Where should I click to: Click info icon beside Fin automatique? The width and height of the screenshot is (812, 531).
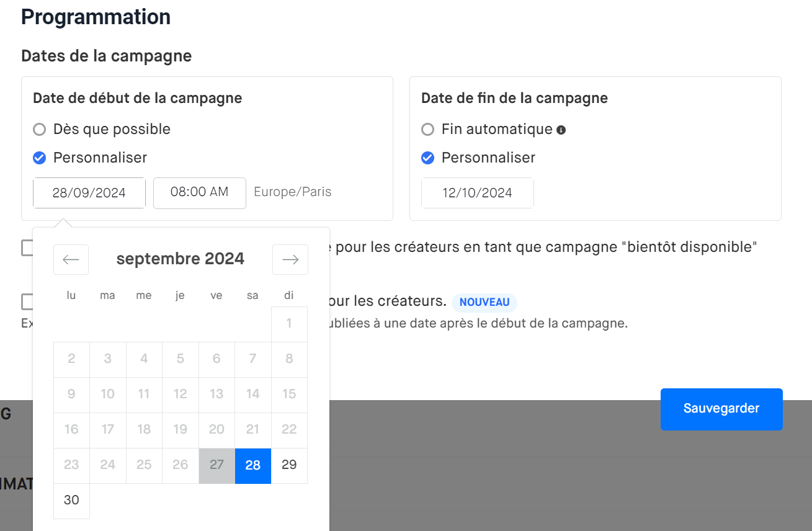[x=561, y=130]
